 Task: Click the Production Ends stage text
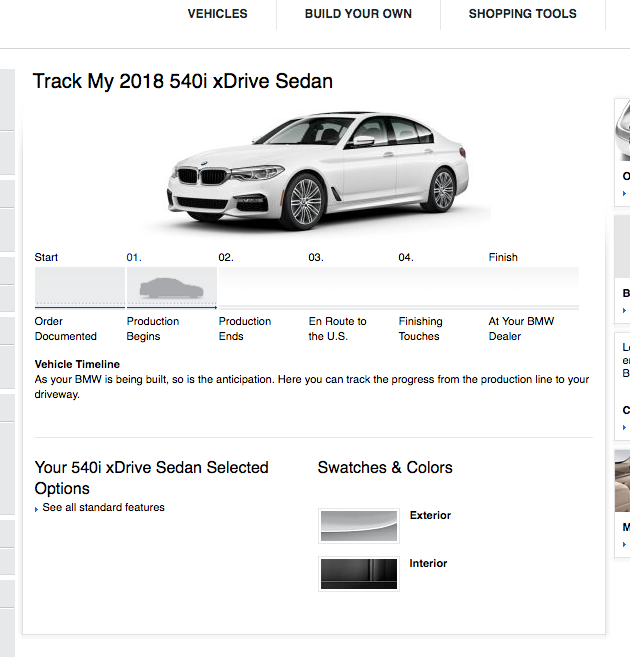(x=245, y=329)
